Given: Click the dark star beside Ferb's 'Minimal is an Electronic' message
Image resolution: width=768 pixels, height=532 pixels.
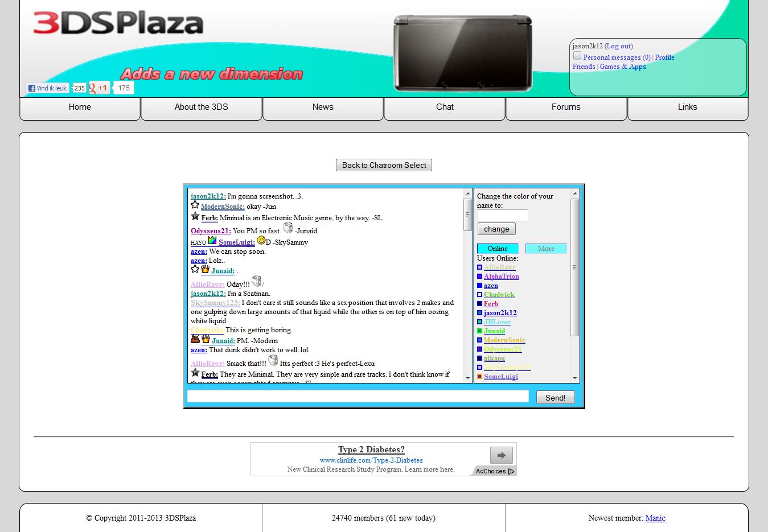Looking at the screenshot, I should click(x=195, y=216).
